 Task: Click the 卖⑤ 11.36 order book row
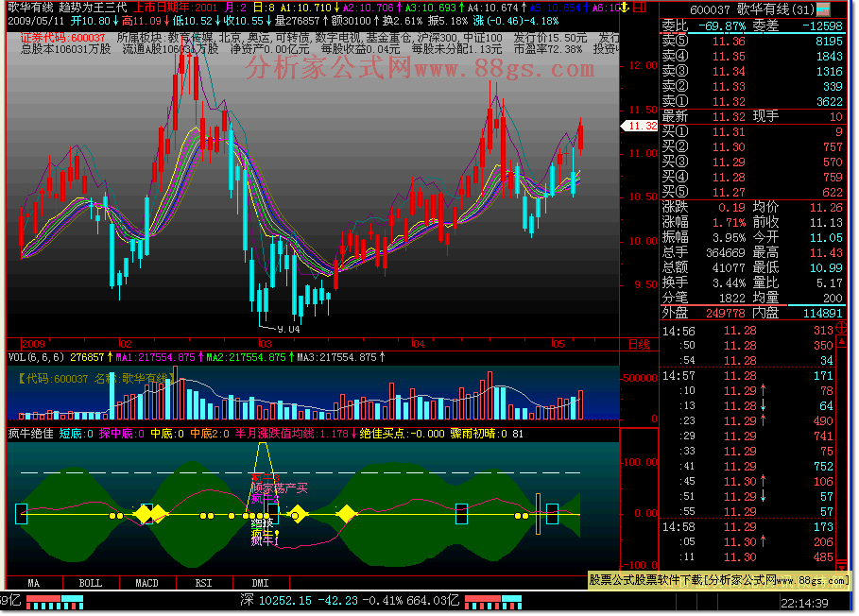(752, 41)
